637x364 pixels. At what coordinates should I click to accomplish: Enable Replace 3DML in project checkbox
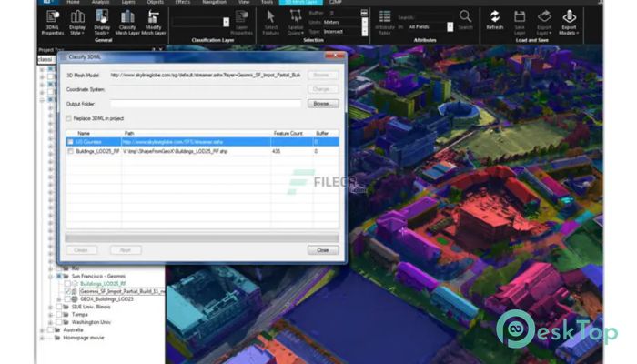point(68,118)
